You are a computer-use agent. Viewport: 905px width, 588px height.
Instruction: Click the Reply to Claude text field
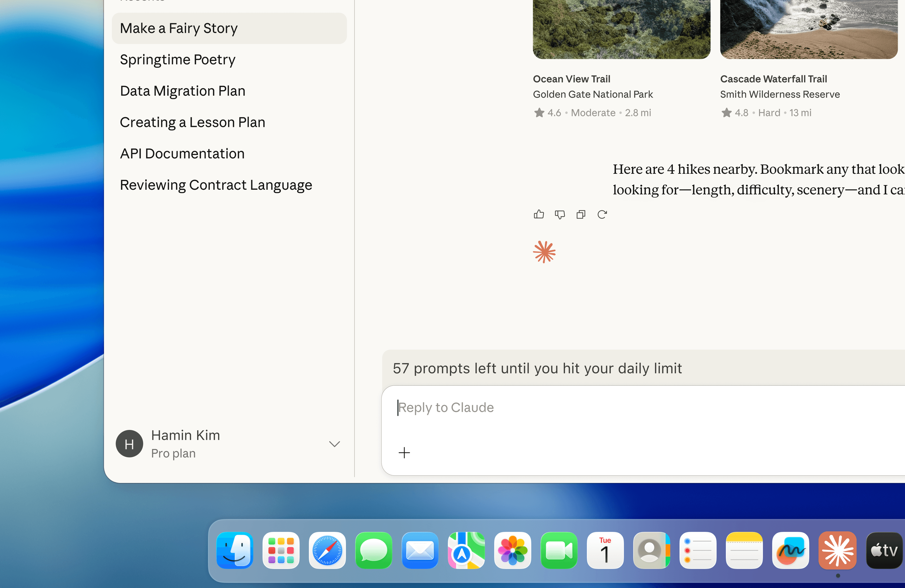(608, 408)
